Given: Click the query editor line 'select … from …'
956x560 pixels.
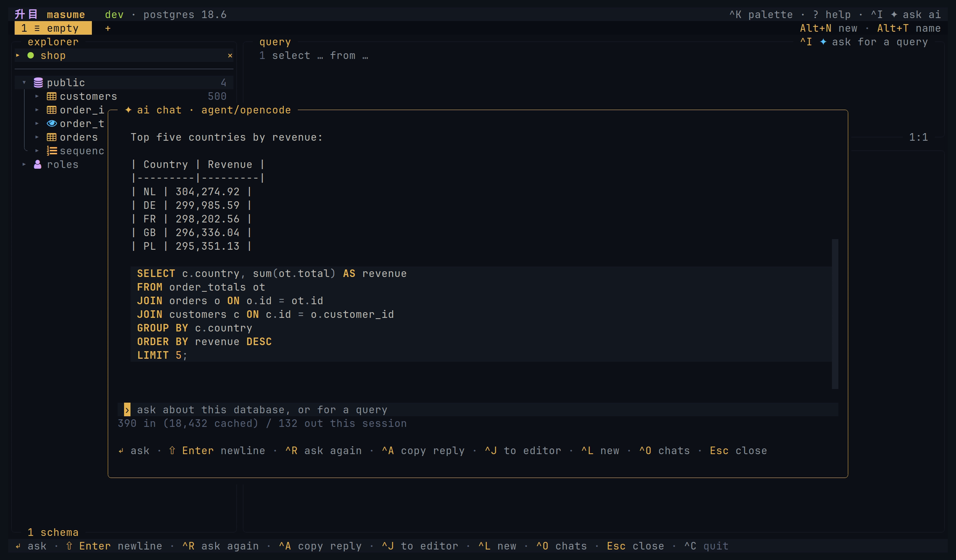Looking at the screenshot, I should (320, 55).
